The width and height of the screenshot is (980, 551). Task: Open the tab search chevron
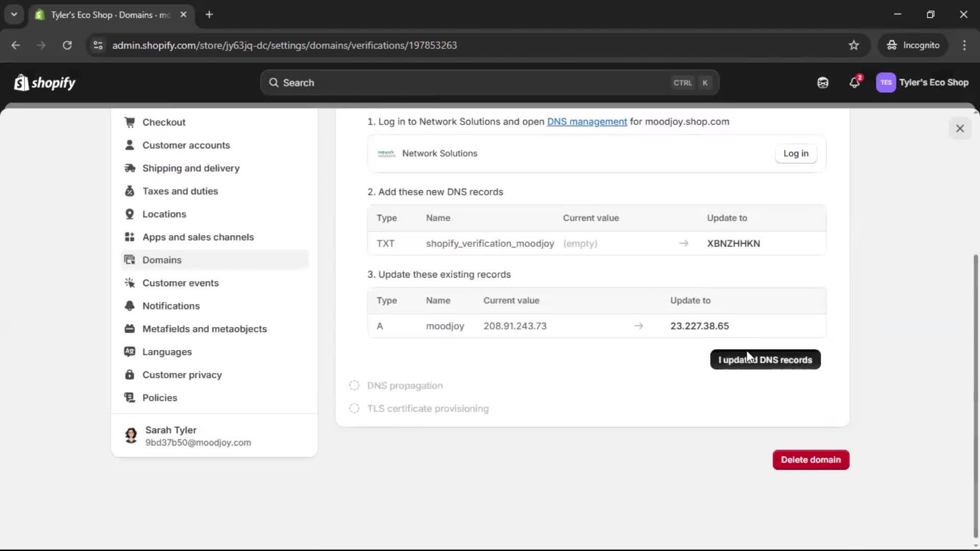click(x=14, y=14)
